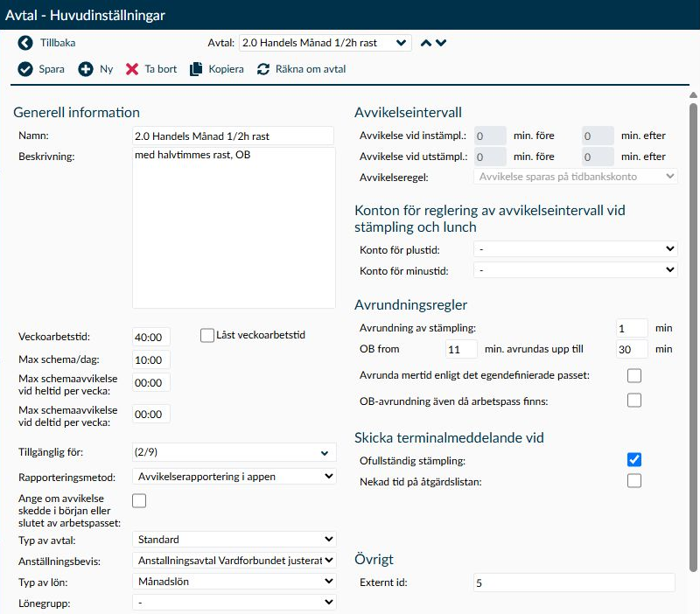Click Max schemaavvikelse vid deltid field
The width and height of the screenshot is (700, 614).
(x=150, y=414)
